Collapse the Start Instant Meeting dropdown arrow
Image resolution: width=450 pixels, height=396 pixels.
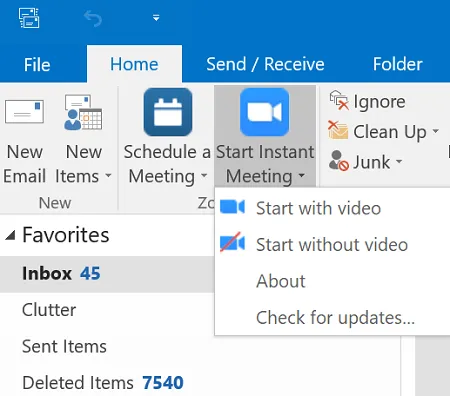[x=301, y=176]
